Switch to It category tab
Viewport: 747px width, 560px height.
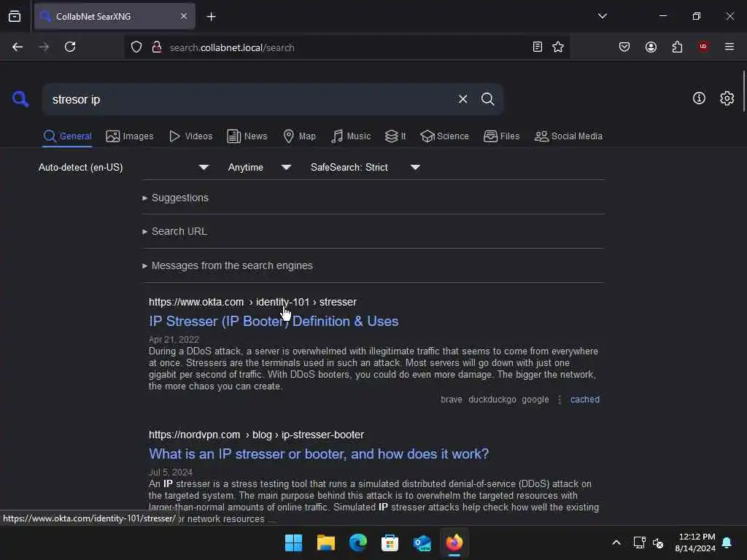click(x=395, y=136)
